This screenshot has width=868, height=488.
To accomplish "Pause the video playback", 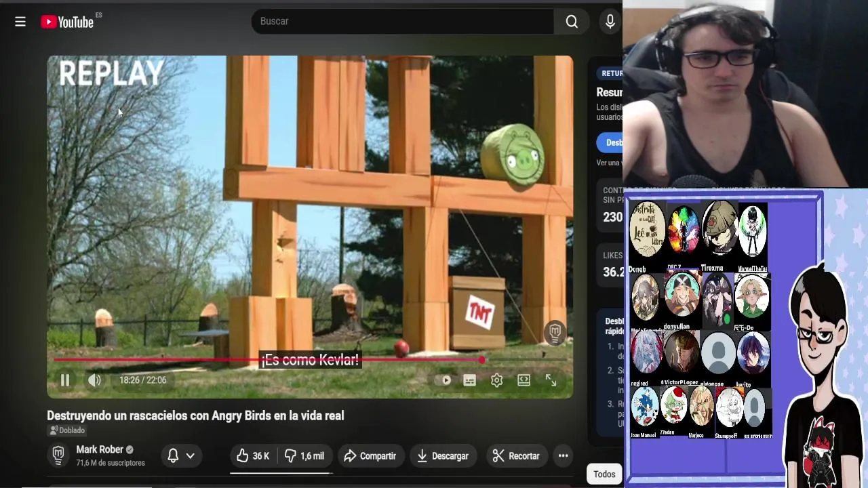I will (x=65, y=380).
